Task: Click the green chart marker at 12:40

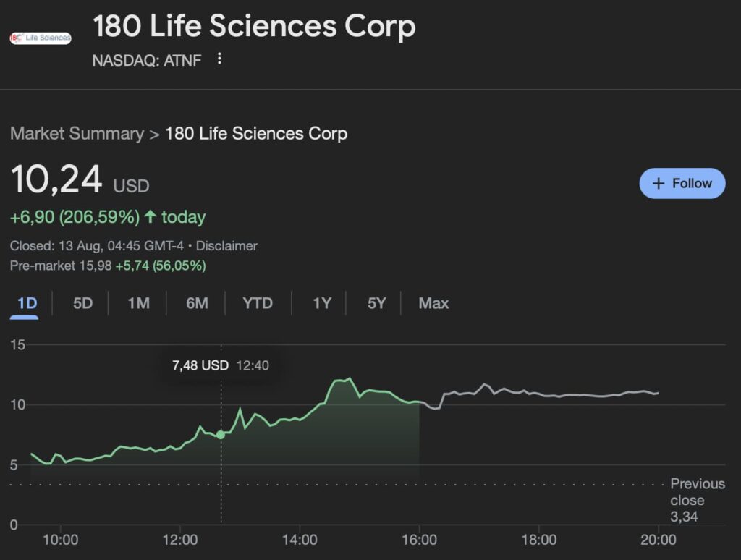Action: [221, 435]
